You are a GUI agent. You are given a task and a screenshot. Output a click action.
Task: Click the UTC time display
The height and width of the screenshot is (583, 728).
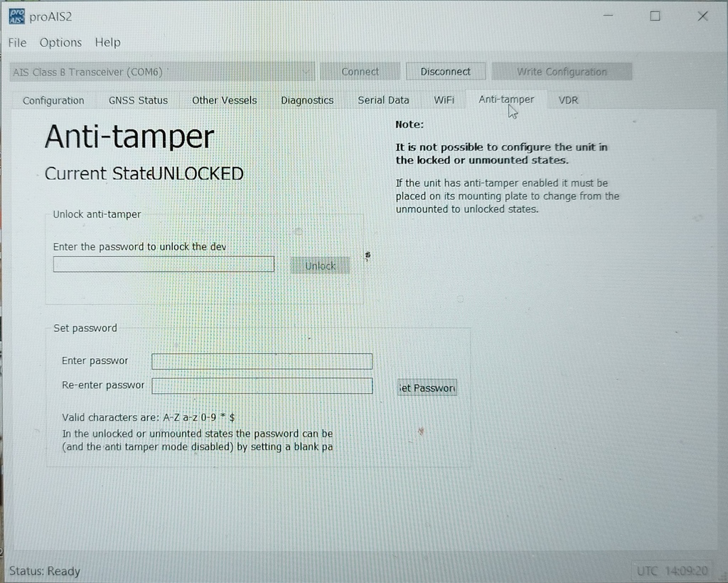[x=673, y=571]
